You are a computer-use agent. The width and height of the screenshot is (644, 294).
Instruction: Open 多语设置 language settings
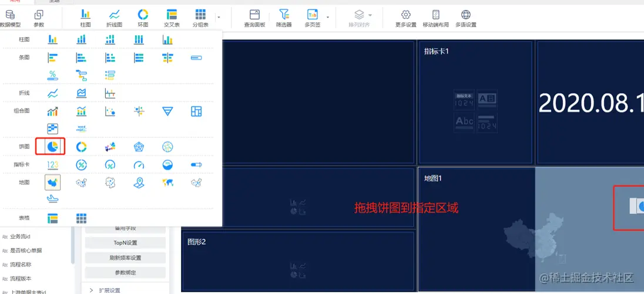click(466, 18)
